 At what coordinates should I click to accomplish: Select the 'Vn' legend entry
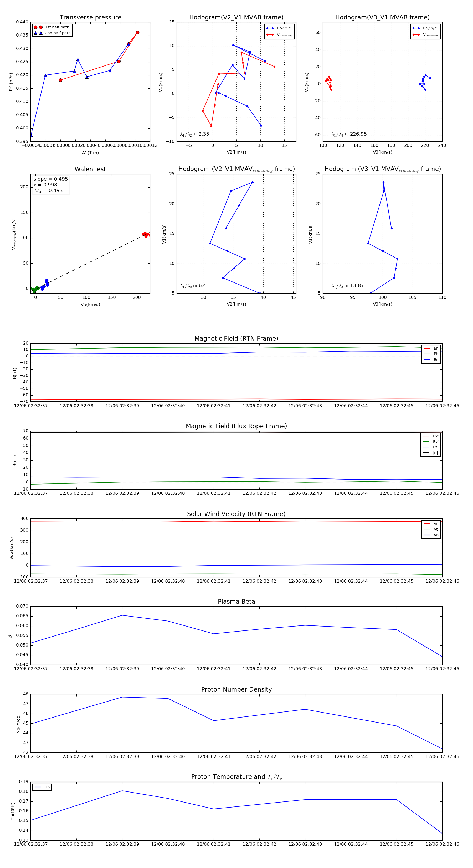pyautogui.click(x=431, y=535)
